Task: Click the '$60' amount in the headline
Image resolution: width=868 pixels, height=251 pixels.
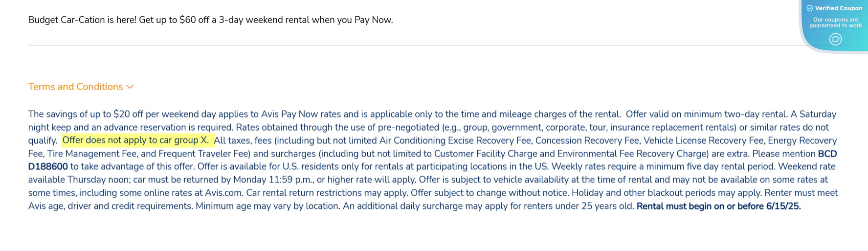Action: tap(187, 20)
